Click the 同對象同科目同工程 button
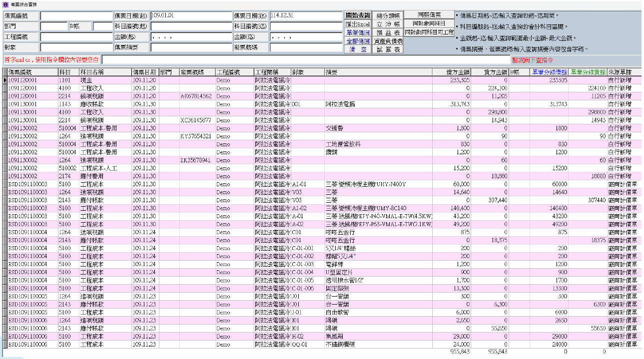644x359 pixels. pos(429,32)
